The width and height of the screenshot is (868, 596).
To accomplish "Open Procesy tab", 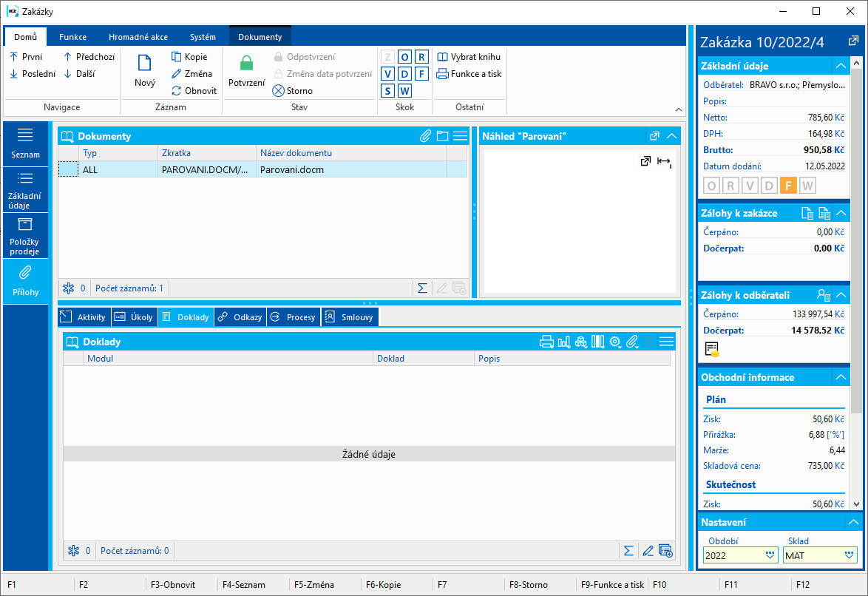I will [294, 316].
